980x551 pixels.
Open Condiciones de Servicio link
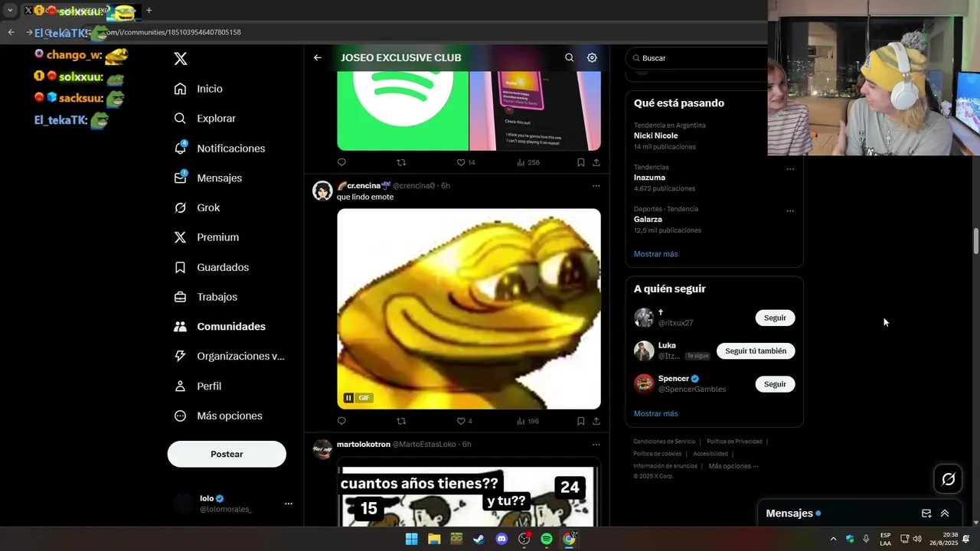click(x=664, y=442)
